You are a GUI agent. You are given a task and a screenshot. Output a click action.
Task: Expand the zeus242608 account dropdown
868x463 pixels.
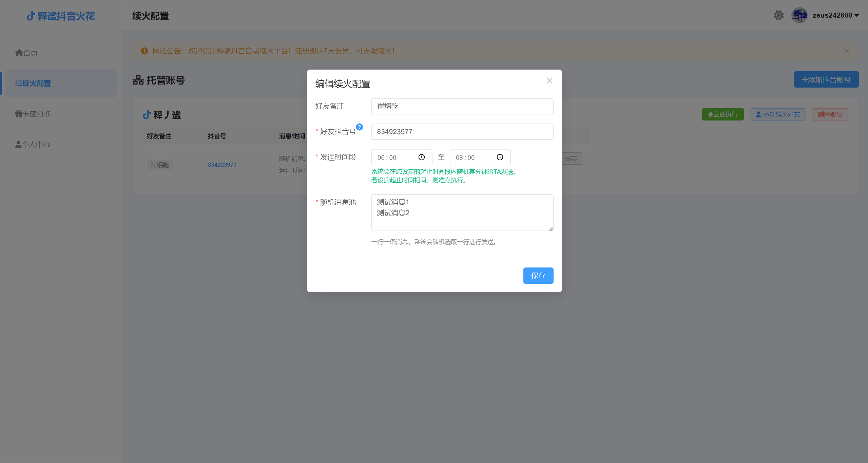tap(835, 15)
